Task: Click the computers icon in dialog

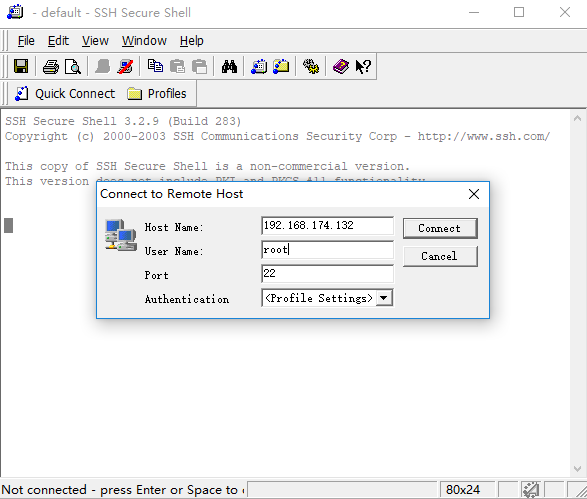Action: [x=121, y=235]
